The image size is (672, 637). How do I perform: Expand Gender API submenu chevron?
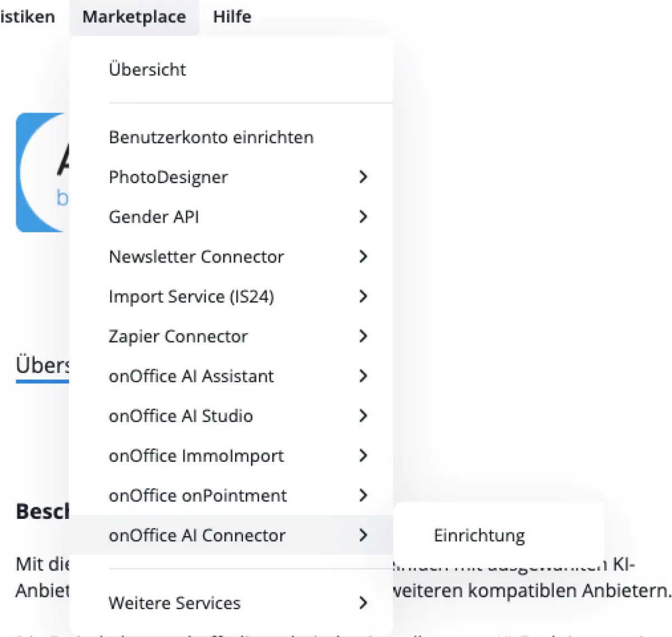363,217
